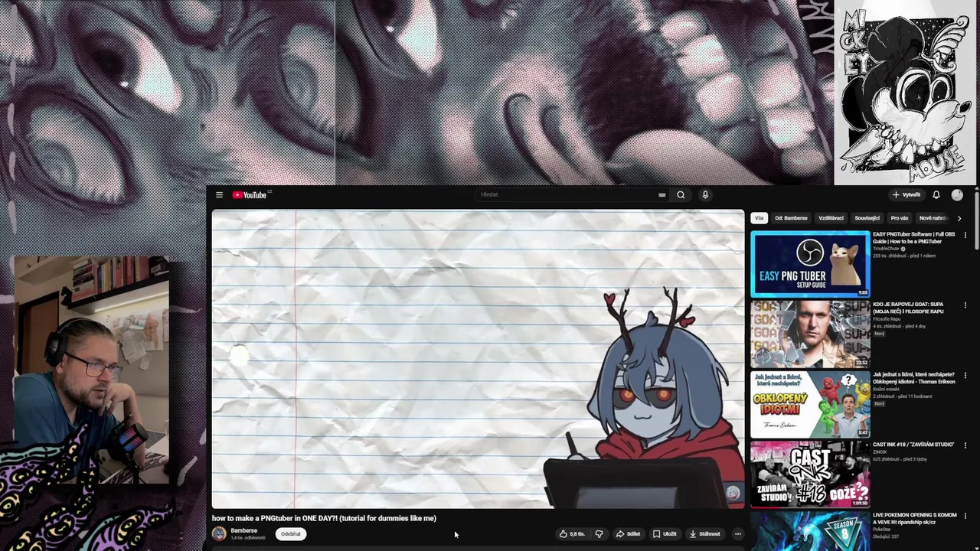This screenshot has width=980, height=551.
Task: Open the EASY PNG TUBER Setup Guide thumbnail
Action: [x=810, y=264]
